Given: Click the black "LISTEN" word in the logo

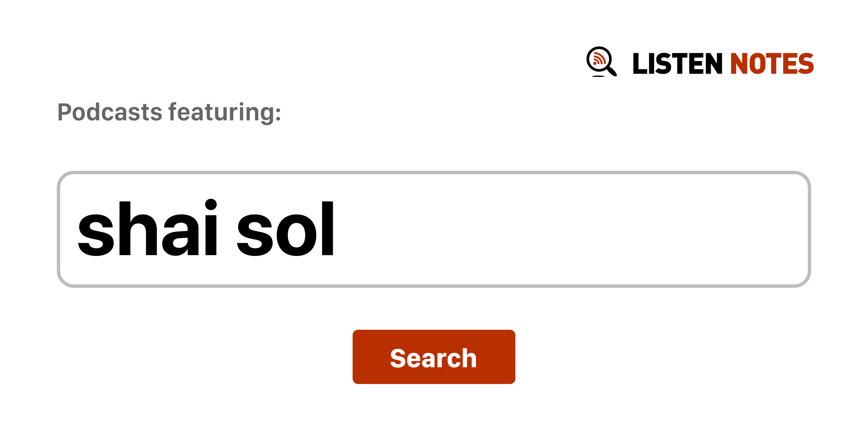Looking at the screenshot, I should [x=677, y=64].
